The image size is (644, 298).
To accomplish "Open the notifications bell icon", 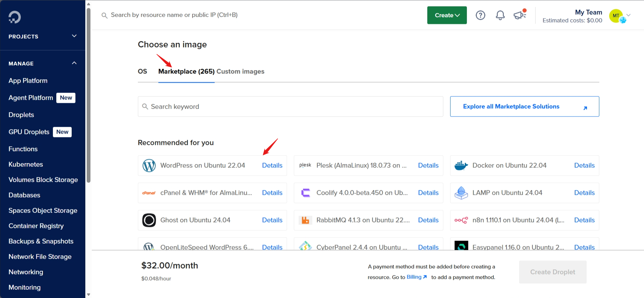I will coord(500,15).
